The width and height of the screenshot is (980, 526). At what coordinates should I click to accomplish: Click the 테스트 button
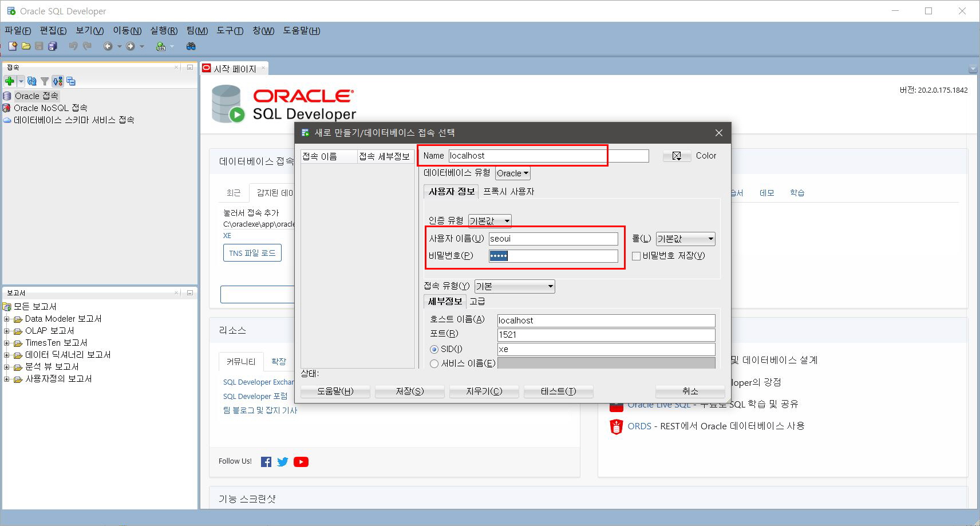tap(559, 391)
